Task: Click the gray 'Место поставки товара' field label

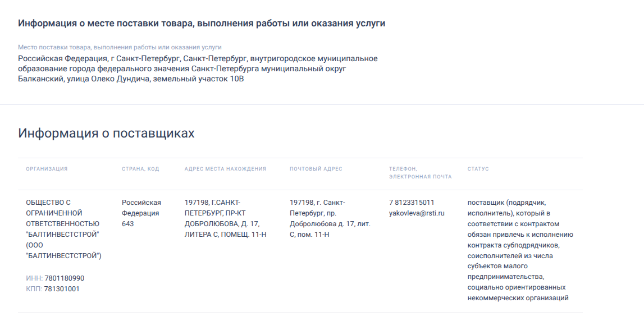Action: pos(120,47)
